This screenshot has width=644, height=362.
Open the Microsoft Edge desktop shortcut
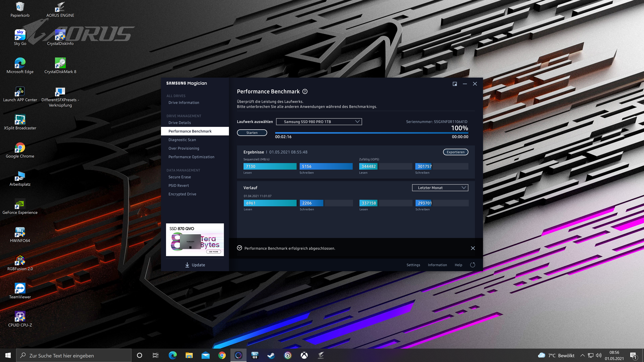point(20,66)
